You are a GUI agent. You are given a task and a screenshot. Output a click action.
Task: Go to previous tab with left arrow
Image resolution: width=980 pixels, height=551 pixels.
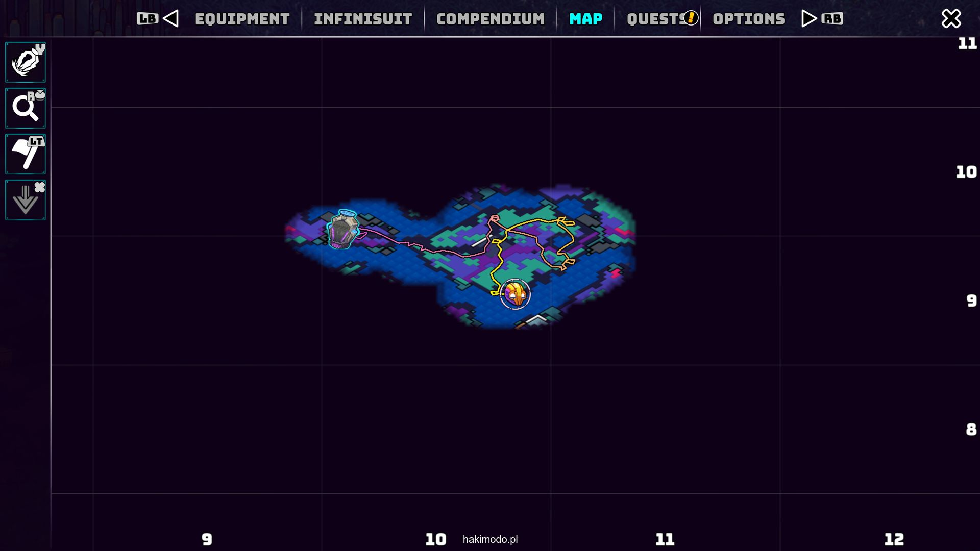coord(170,19)
